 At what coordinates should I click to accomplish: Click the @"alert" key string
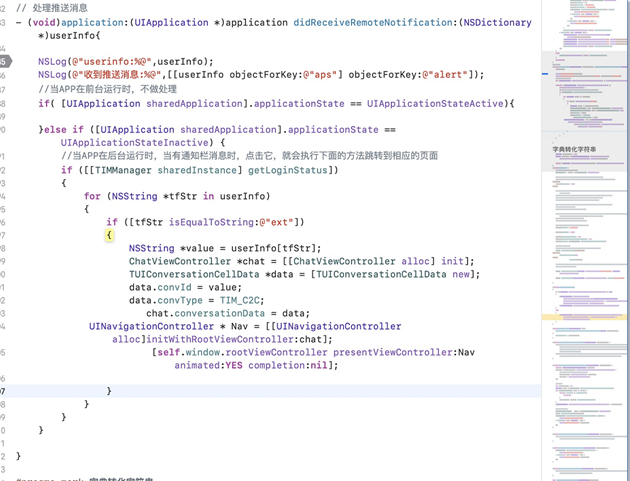(445, 75)
